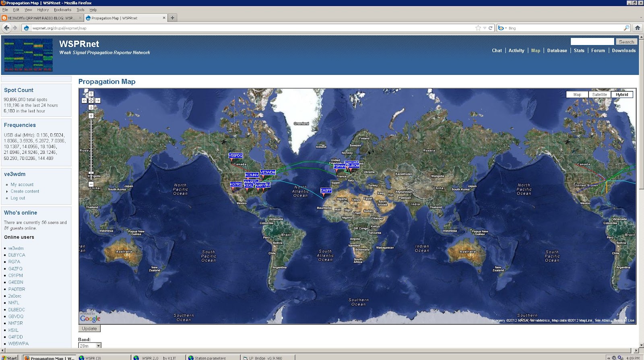Open online user DL8YCA profile
This screenshot has width=644, height=360.
(17, 255)
